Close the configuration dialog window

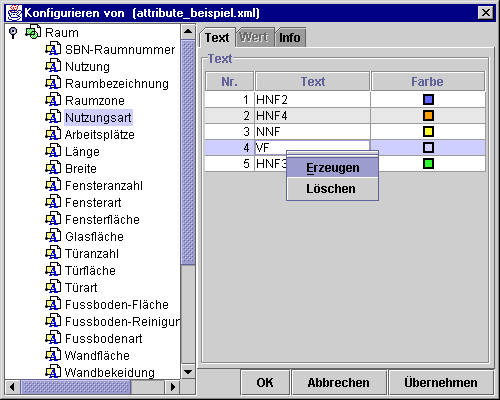tap(486, 13)
